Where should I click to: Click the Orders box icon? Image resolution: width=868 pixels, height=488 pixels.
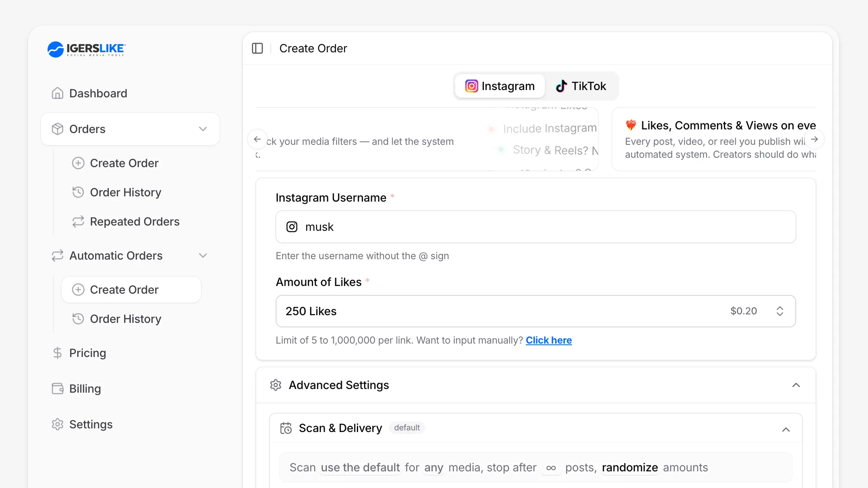point(58,129)
